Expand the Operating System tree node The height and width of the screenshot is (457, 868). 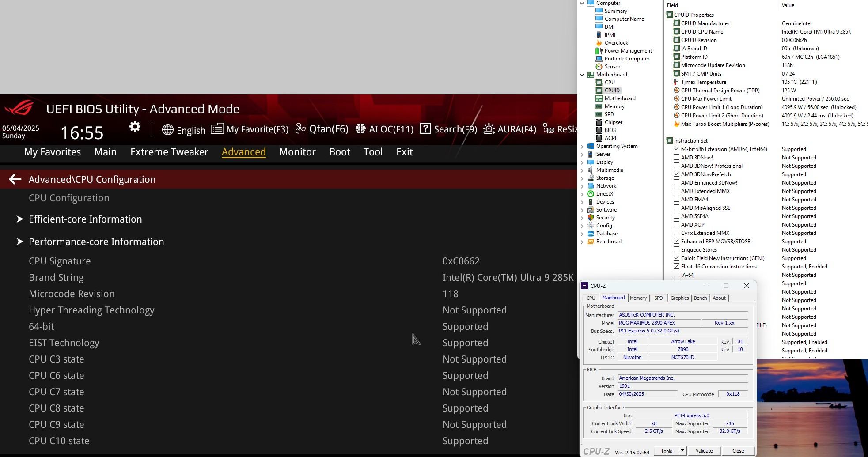coord(582,146)
